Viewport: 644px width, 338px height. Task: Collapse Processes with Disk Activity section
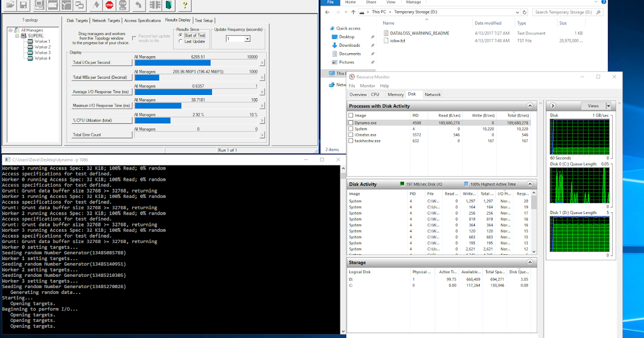point(530,106)
